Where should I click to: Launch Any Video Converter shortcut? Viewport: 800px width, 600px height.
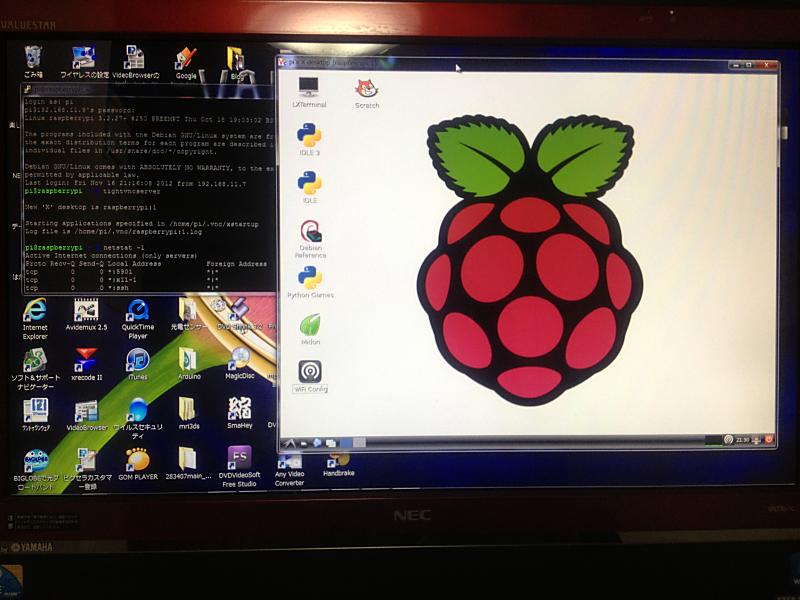(x=289, y=471)
